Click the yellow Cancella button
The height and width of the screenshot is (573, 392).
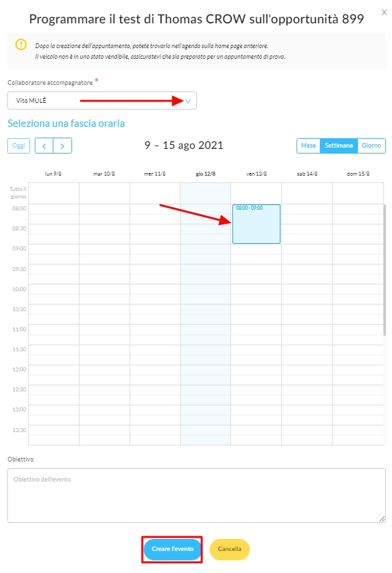point(230,549)
